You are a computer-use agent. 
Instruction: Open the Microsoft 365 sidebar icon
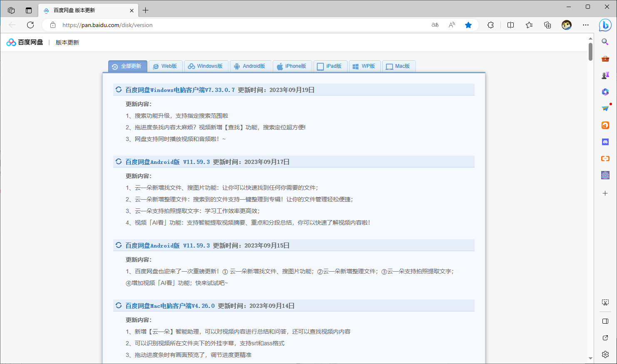[x=605, y=92]
